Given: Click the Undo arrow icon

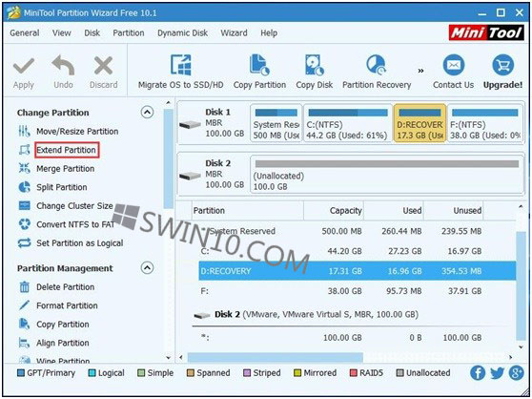Looking at the screenshot, I should [63, 65].
